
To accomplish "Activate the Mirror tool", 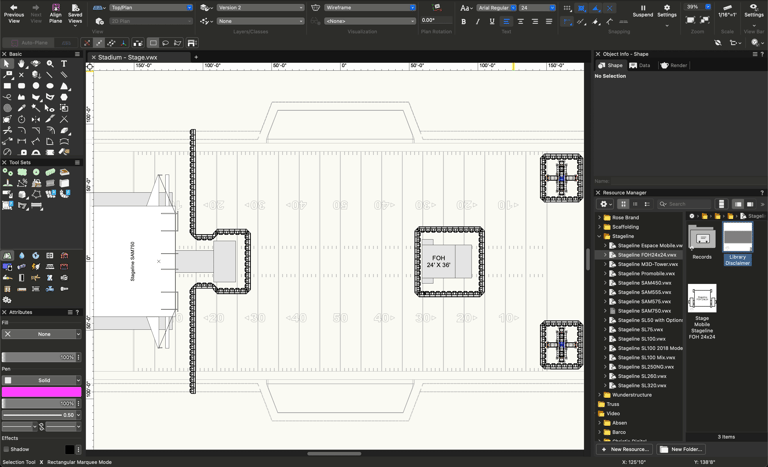I will pos(36,119).
